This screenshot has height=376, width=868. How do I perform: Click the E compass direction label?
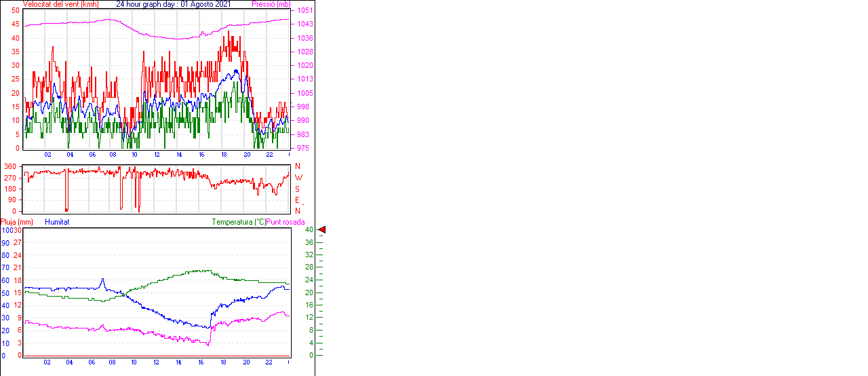tap(297, 200)
